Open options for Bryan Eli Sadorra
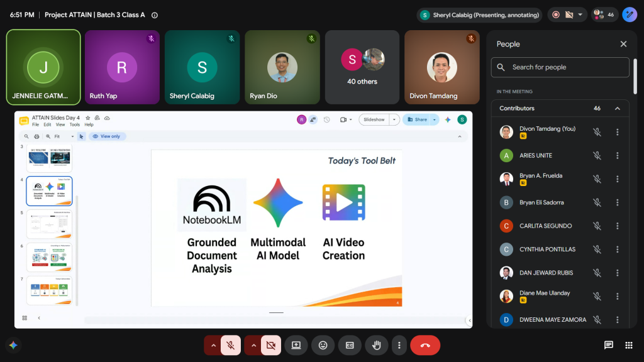The height and width of the screenshot is (362, 644). (618, 202)
